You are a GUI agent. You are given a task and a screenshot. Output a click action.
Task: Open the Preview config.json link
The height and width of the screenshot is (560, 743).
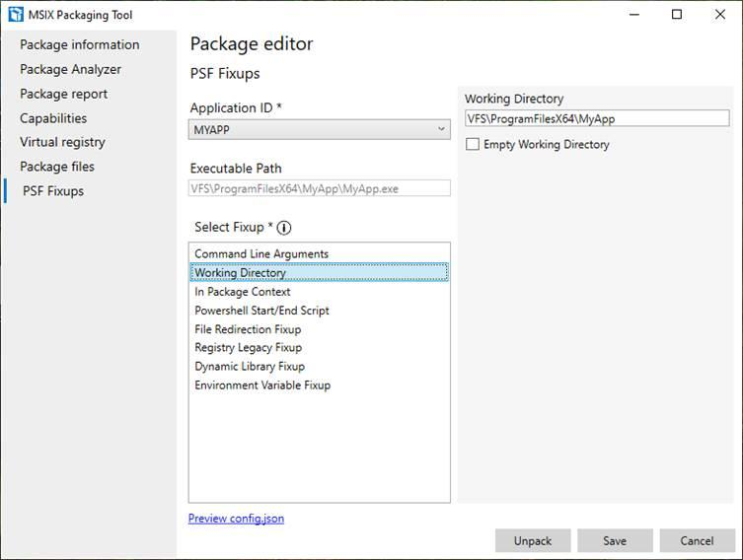pos(236,519)
